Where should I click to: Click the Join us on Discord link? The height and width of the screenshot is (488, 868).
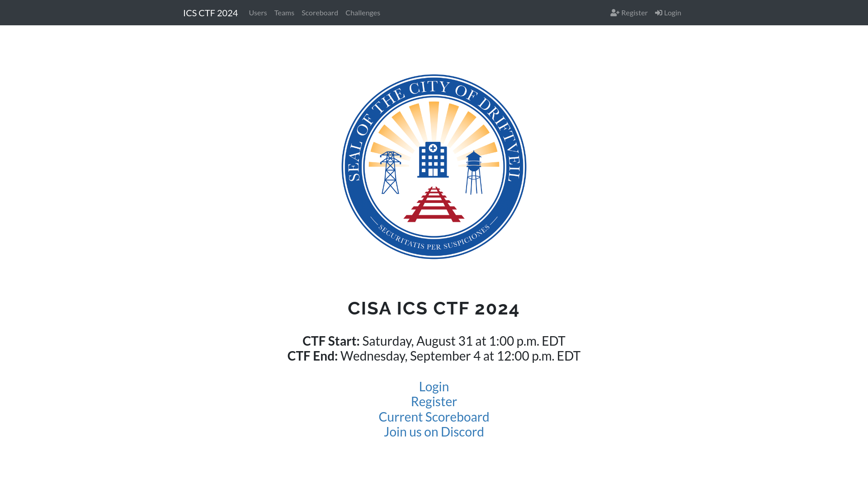(434, 432)
